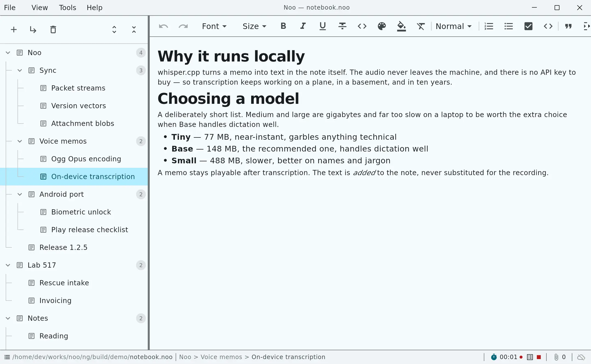Image resolution: width=591 pixels, height=364 pixels.
Task: Collapse the Noo root node
Action: (x=8, y=53)
